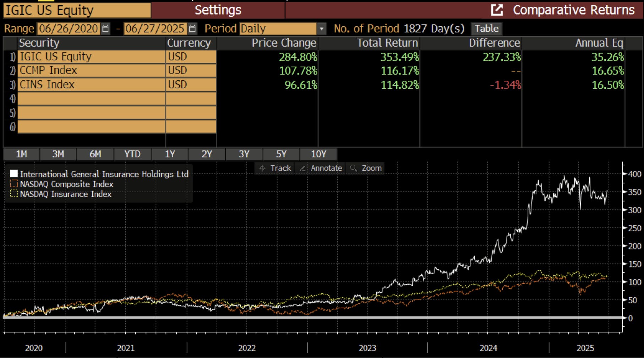
Task: Click the Zoom magnifier icon
Action: [x=353, y=168]
